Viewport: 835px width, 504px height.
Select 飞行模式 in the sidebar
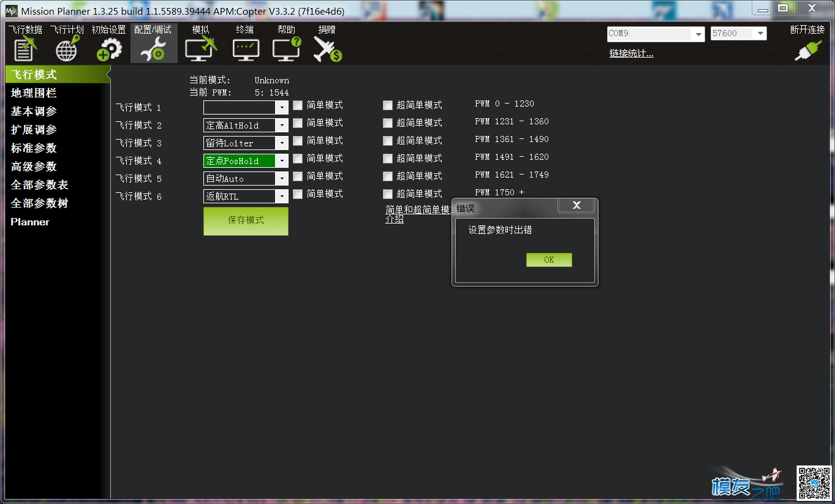56,75
